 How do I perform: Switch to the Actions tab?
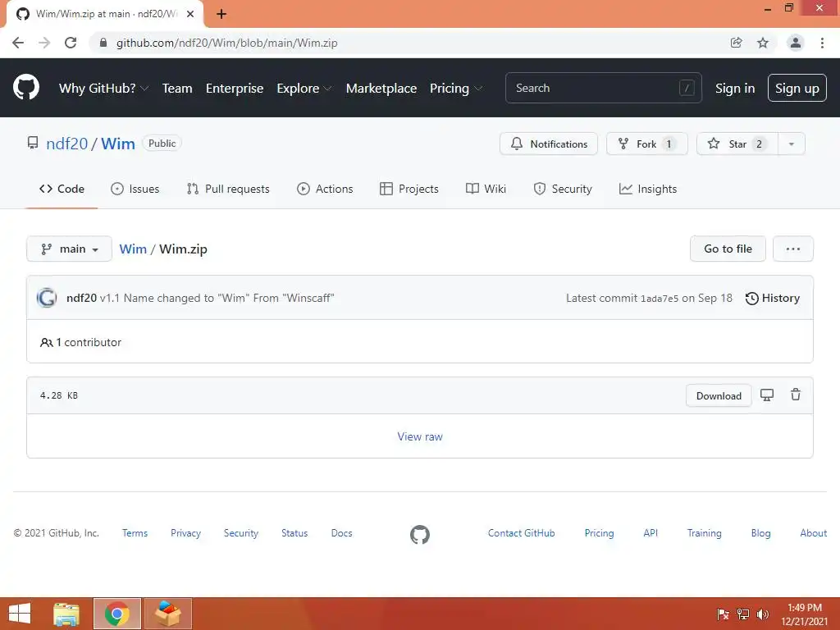coord(325,189)
